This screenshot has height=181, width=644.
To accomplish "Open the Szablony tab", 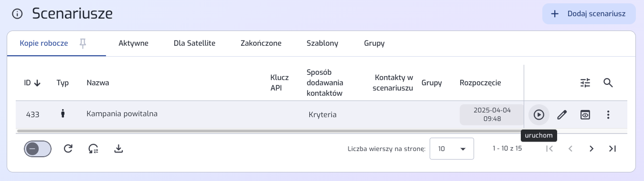I will click(322, 43).
